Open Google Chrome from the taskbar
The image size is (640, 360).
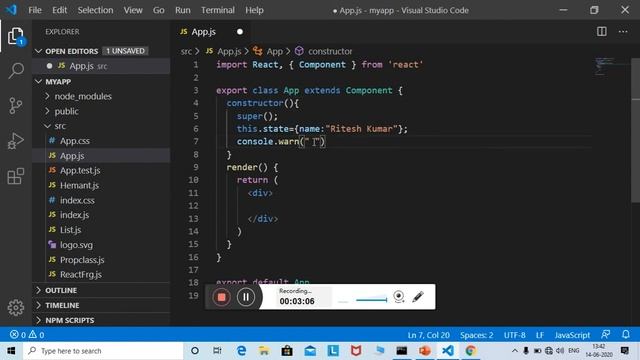tap(471, 351)
